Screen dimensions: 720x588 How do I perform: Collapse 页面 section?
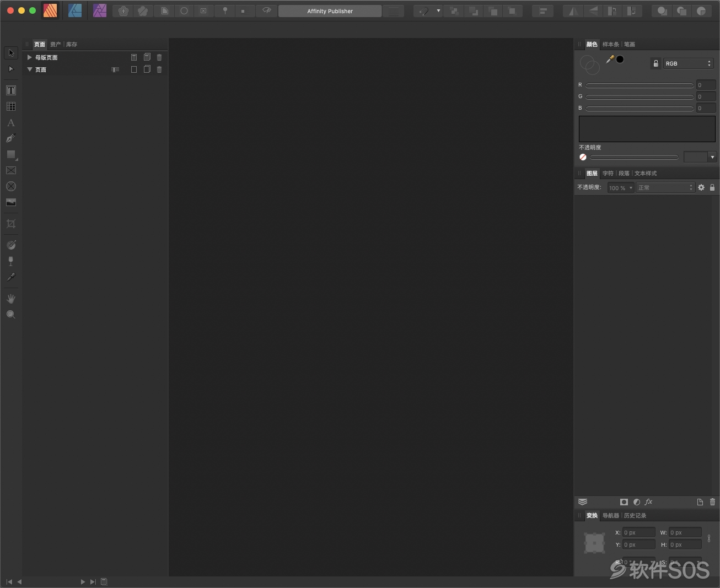click(30, 69)
